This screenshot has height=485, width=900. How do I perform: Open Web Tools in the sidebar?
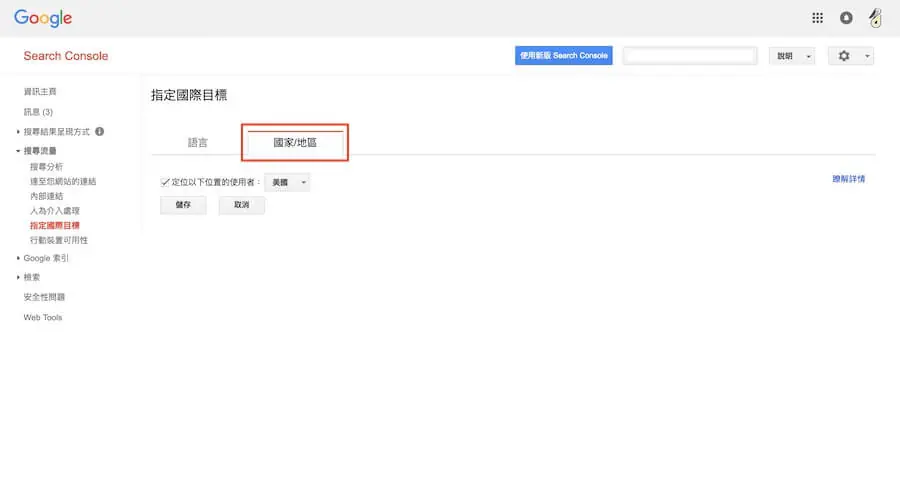[42, 317]
